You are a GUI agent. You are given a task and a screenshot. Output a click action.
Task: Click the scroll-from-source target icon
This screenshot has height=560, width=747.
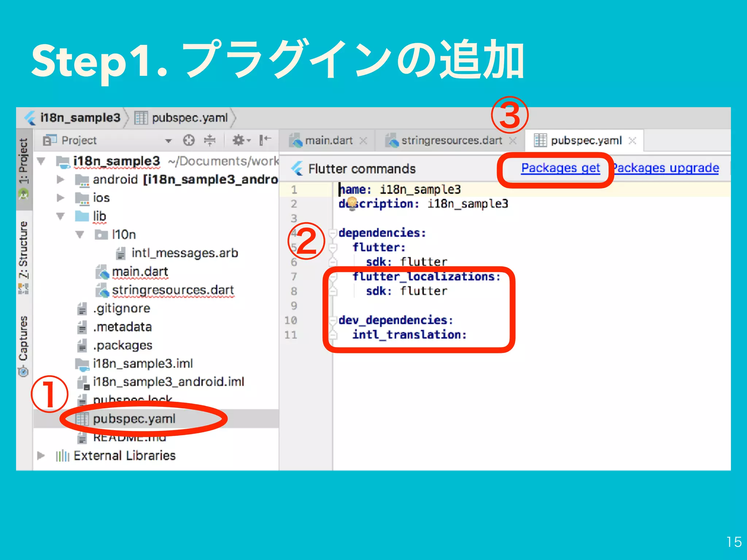(x=189, y=140)
